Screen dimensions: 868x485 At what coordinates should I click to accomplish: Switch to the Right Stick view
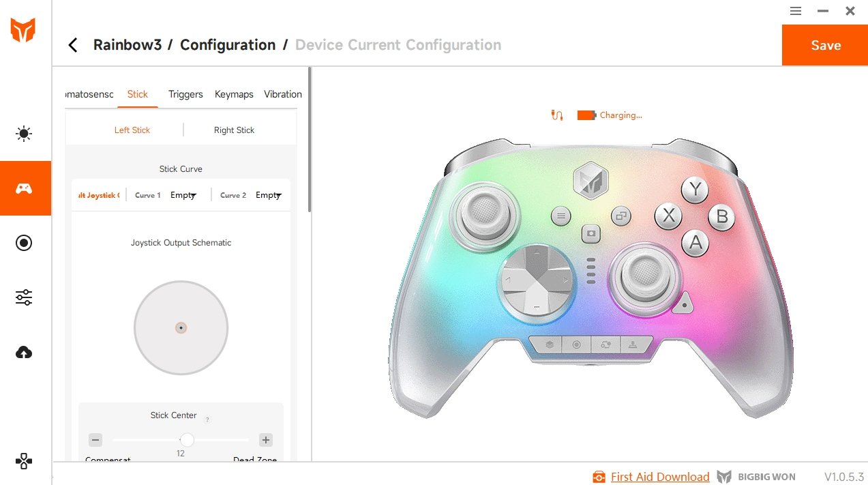click(x=234, y=130)
